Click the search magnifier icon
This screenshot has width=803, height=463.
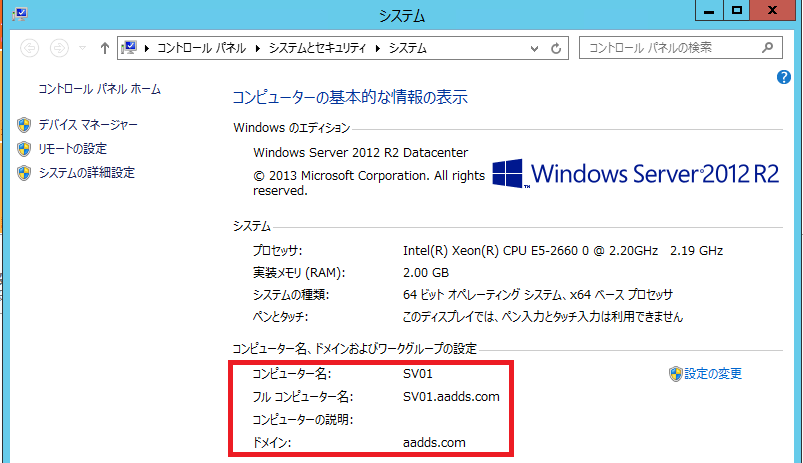click(x=767, y=48)
